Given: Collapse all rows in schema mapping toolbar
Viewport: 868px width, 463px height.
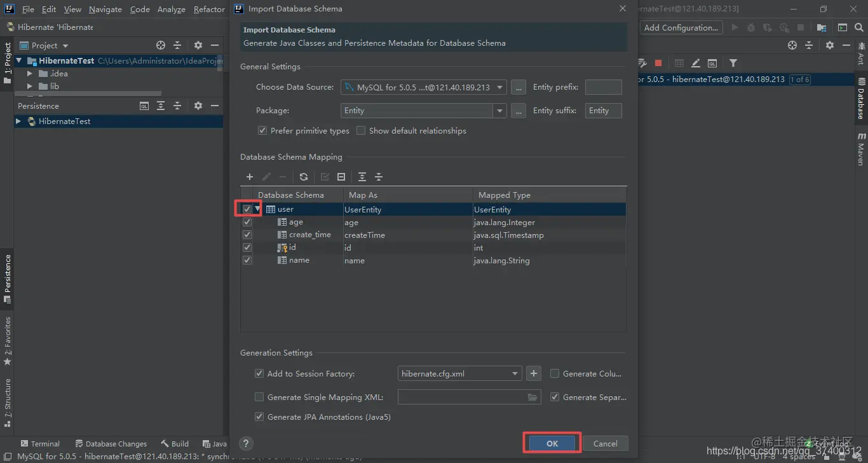Looking at the screenshot, I should (x=379, y=177).
